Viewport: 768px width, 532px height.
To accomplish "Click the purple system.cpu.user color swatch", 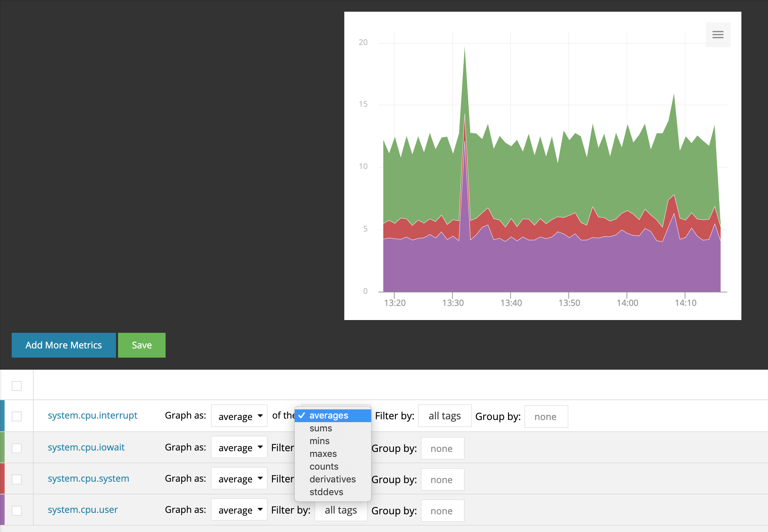I will pyautogui.click(x=2, y=510).
